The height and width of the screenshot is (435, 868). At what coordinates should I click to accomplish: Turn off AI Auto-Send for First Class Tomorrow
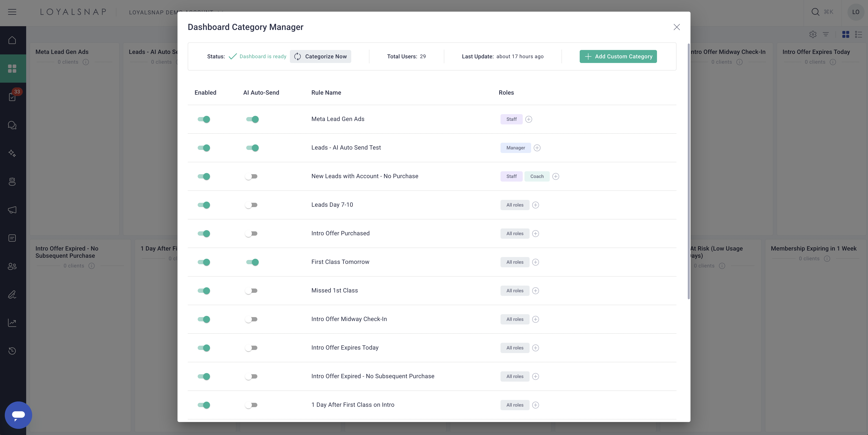(x=252, y=262)
